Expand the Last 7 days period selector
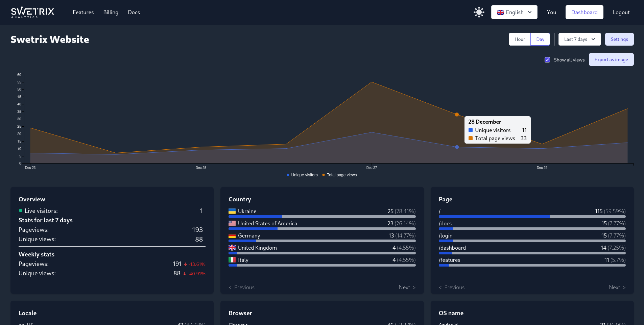This screenshot has width=644, height=325. tap(579, 39)
